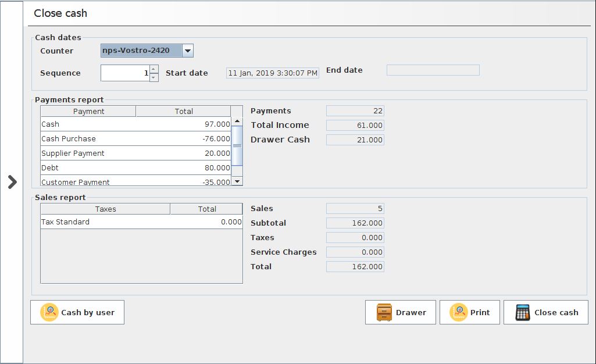The height and width of the screenshot is (364, 596).
Task: Click the Taxes column header
Action: pos(105,209)
